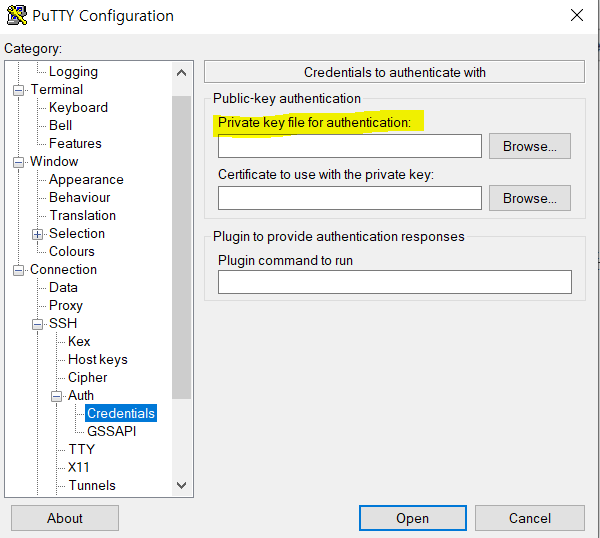Open the Bell settings category
600x538 pixels.
(x=60, y=126)
